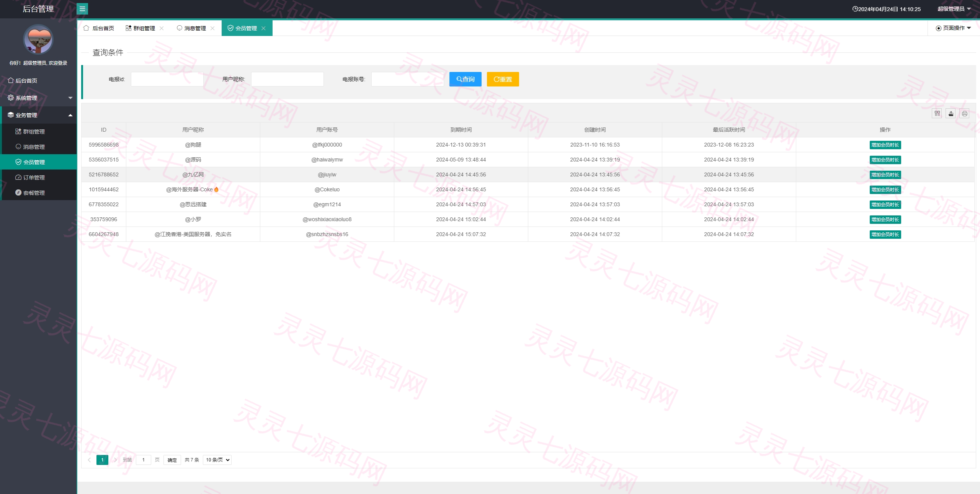Open the 10 条/页 page size dropdown
The image size is (980, 494).
click(217, 460)
